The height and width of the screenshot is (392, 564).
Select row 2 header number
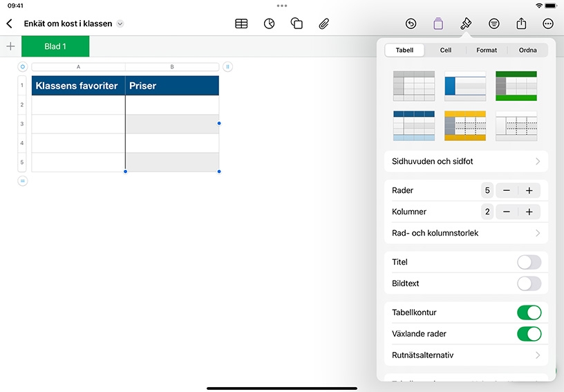click(22, 104)
